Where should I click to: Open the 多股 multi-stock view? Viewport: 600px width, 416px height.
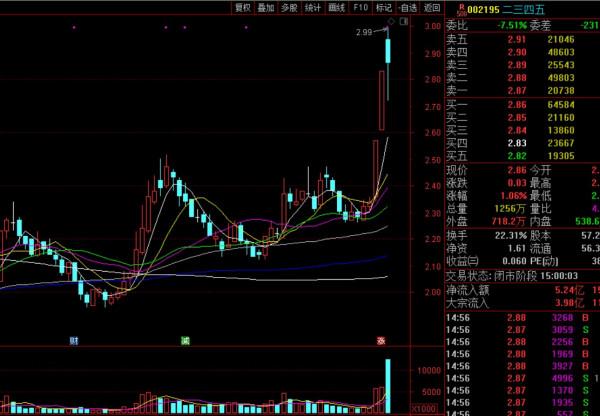pos(289,7)
